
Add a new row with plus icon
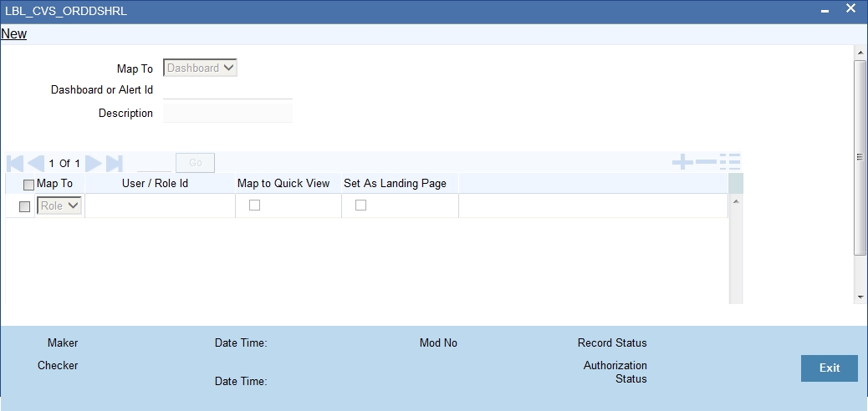click(x=682, y=162)
